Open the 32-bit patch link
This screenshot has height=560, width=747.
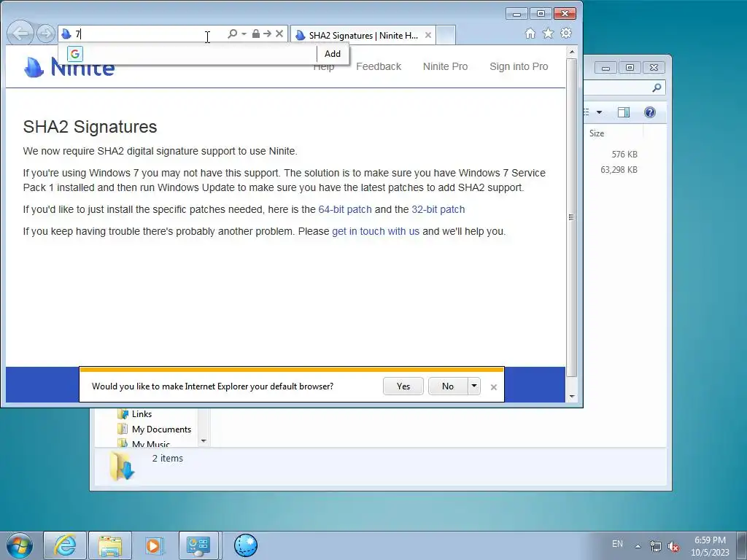[x=438, y=209]
